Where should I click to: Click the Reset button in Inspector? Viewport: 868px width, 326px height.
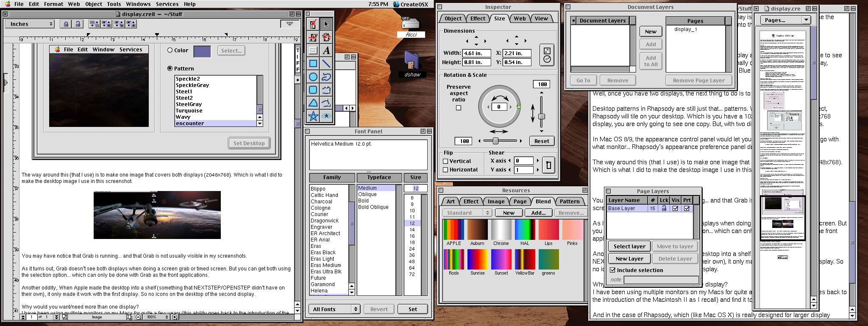tap(542, 141)
